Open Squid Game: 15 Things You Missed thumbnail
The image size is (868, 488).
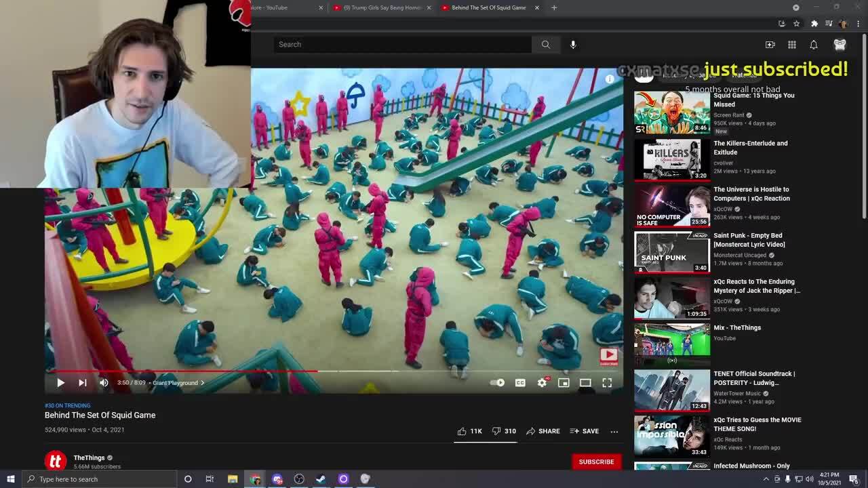pyautogui.click(x=672, y=112)
